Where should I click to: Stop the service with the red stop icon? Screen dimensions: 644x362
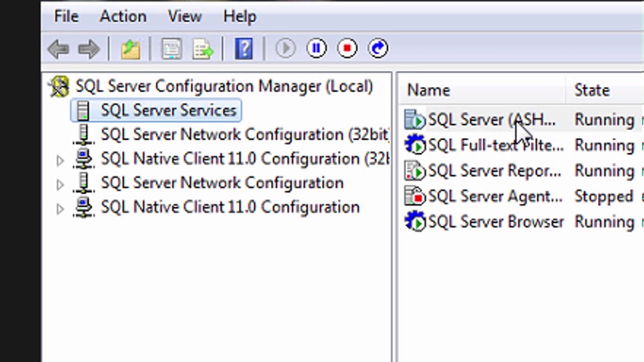347,48
